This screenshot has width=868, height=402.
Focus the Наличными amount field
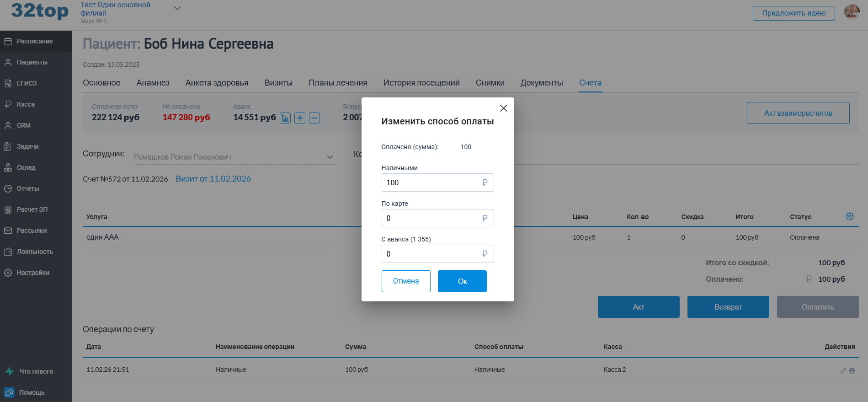(437, 182)
